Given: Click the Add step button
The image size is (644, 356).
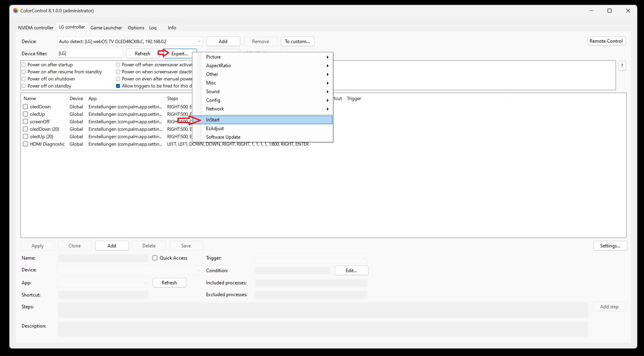Looking at the screenshot, I should [x=609, y=307].
